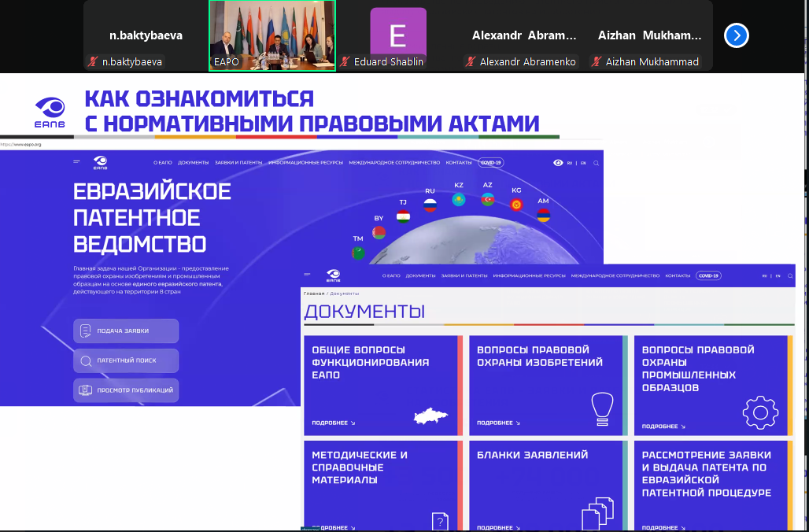Viewport: 809px width, 532px height.
Task: Open search via magnifier in purple homepage header
Action: (x=597, y=163)
